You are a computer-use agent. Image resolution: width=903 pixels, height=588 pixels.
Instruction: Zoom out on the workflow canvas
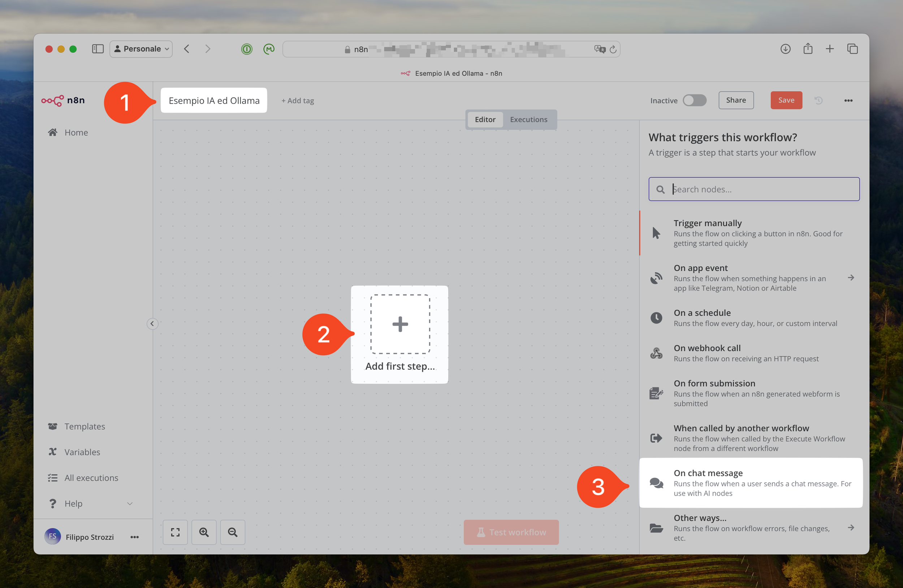(x=233, y=532)
